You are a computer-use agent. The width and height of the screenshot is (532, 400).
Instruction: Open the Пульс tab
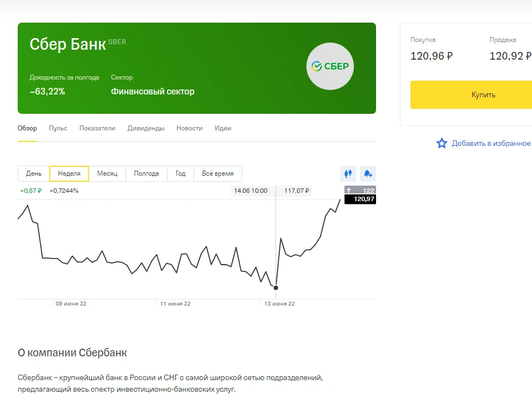point(58,128)
